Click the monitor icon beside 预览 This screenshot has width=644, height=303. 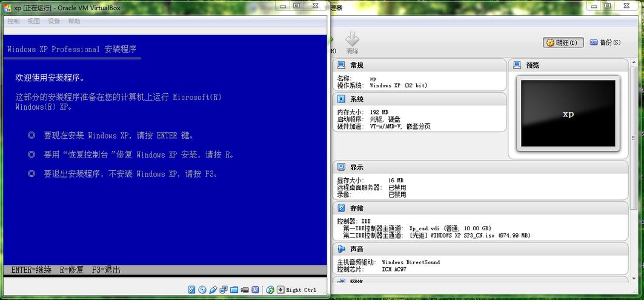click(x=517, y=65)
